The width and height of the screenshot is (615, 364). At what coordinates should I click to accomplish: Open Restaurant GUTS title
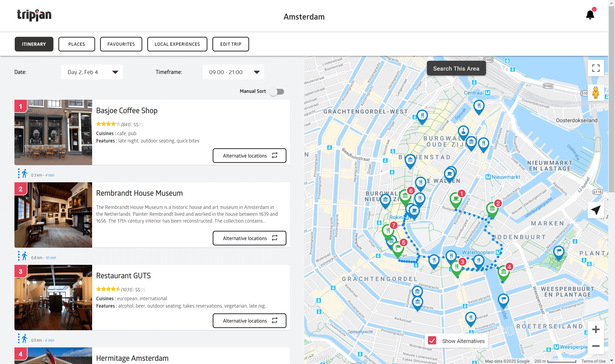click(x=123, y=276)
